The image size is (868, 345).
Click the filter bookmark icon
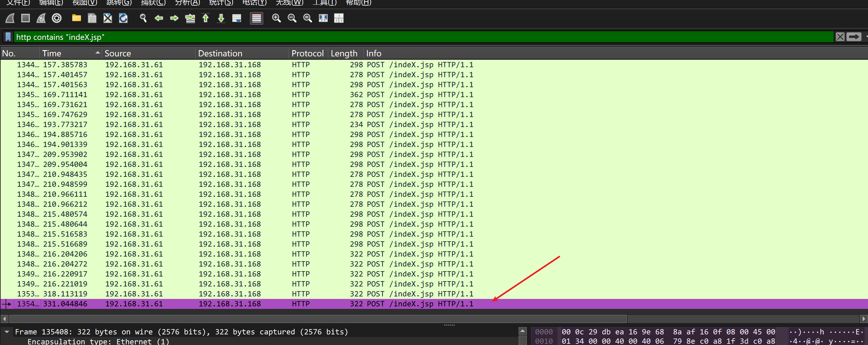(8, 37)
